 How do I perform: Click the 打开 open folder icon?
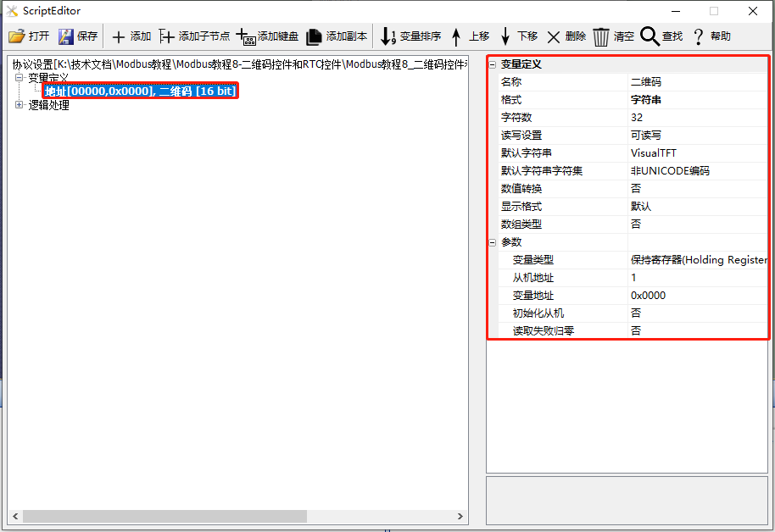click(x=17, y=36)
